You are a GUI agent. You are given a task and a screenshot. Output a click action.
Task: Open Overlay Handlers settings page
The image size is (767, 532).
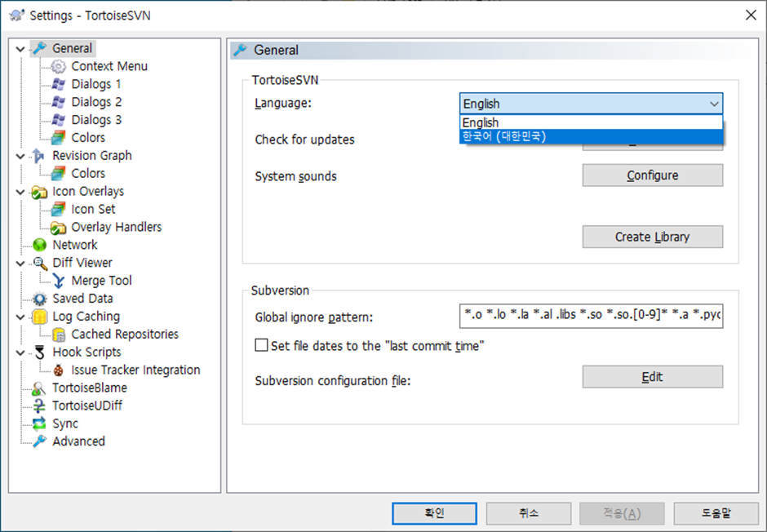117,228
